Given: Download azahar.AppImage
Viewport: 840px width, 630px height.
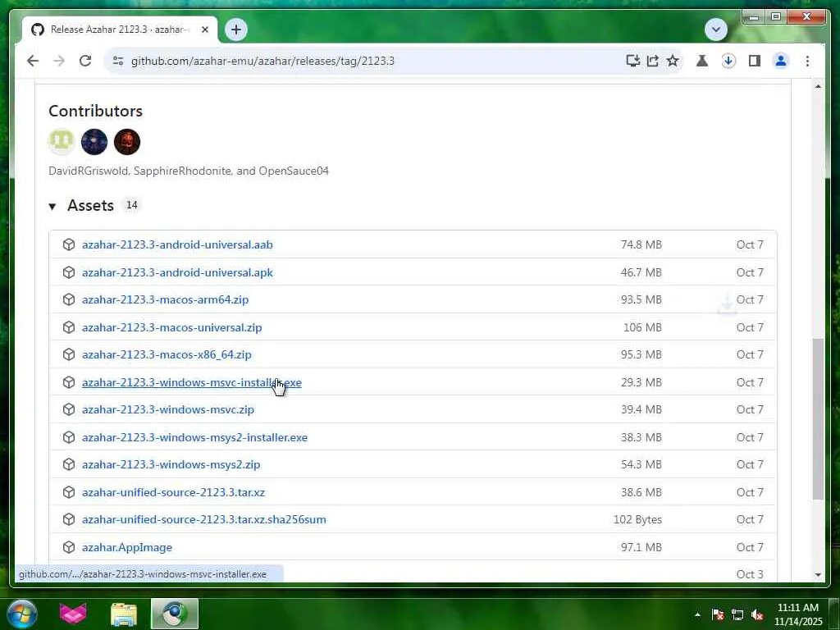Looking at the screenshot, I should [x=127, y=547].
